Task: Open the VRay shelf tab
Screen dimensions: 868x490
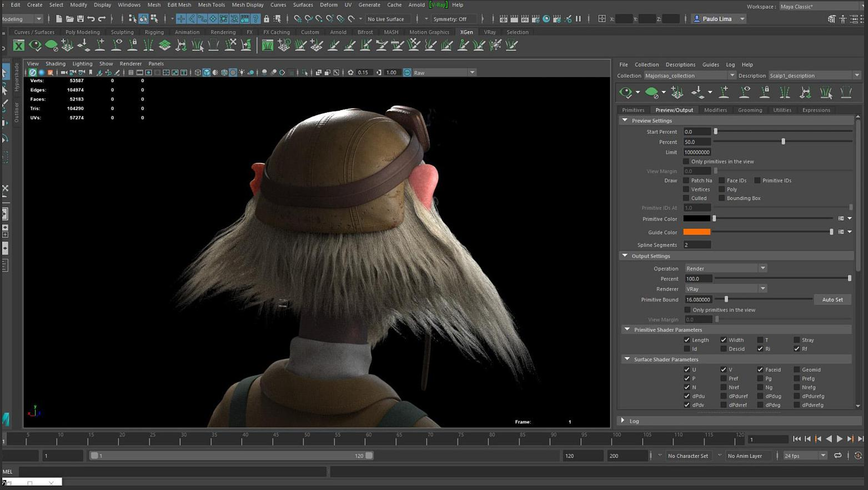Action: [x=489, y=32]
